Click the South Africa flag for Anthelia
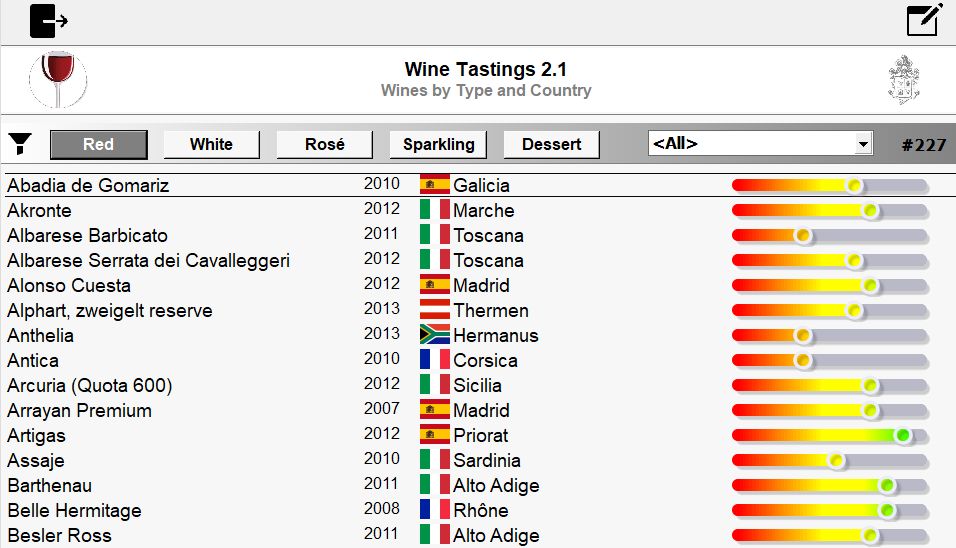This screenshot has width=956, height=548. [x=435, y=335]
